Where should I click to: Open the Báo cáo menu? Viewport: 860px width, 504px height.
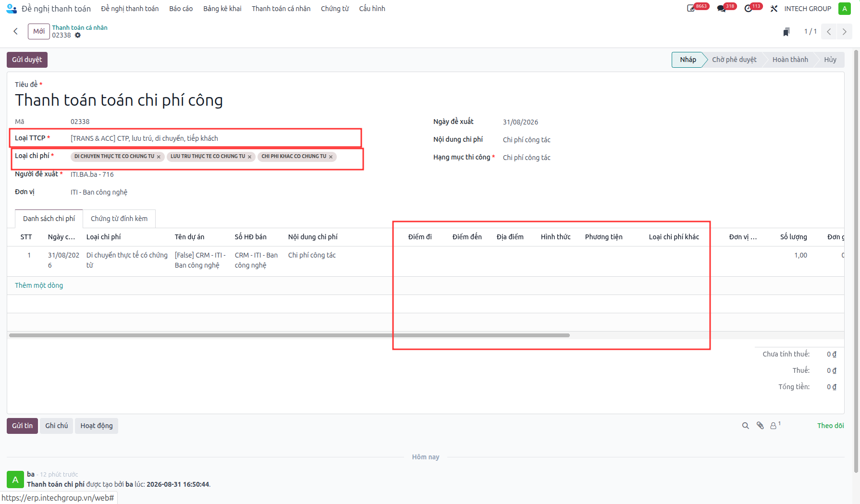click(181, 9)
